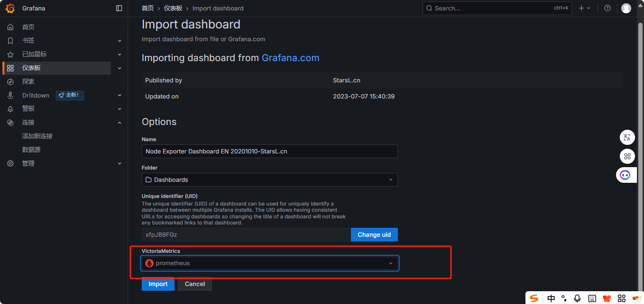Click the keyboard icon in input bar
Screen dimensions: 644x304
(x=592, y=298)
